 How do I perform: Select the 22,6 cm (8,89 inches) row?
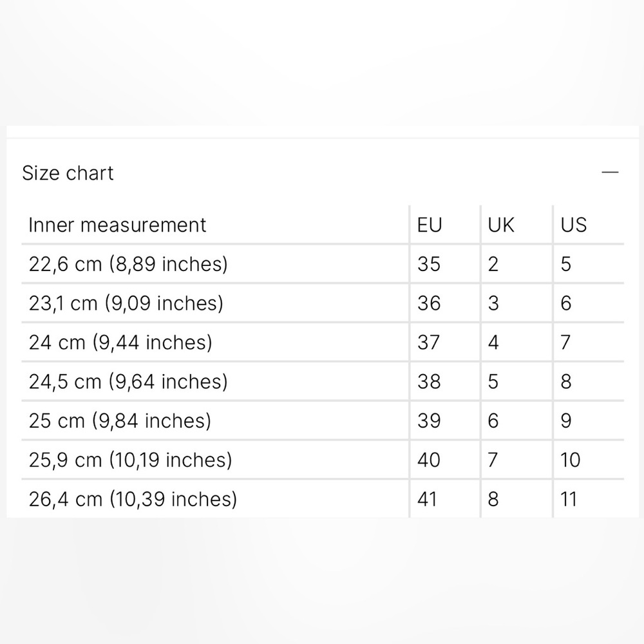(323, 263)
